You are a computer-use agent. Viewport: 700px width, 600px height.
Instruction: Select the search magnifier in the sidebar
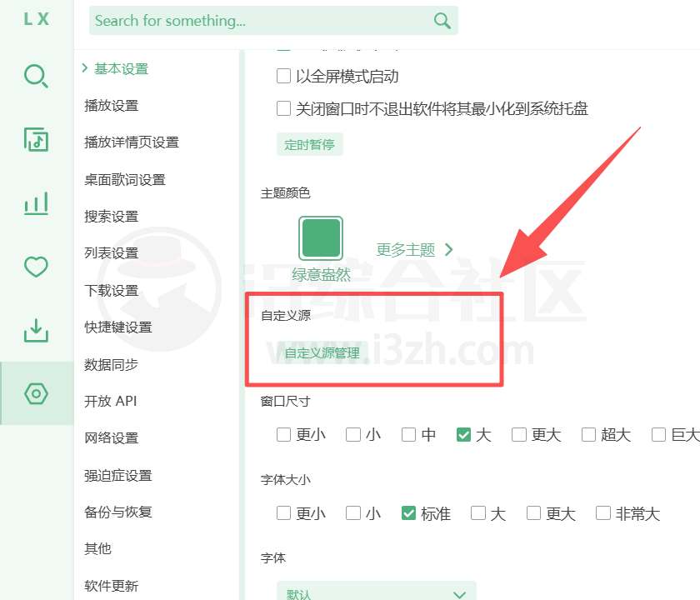(x=35, y=76)
